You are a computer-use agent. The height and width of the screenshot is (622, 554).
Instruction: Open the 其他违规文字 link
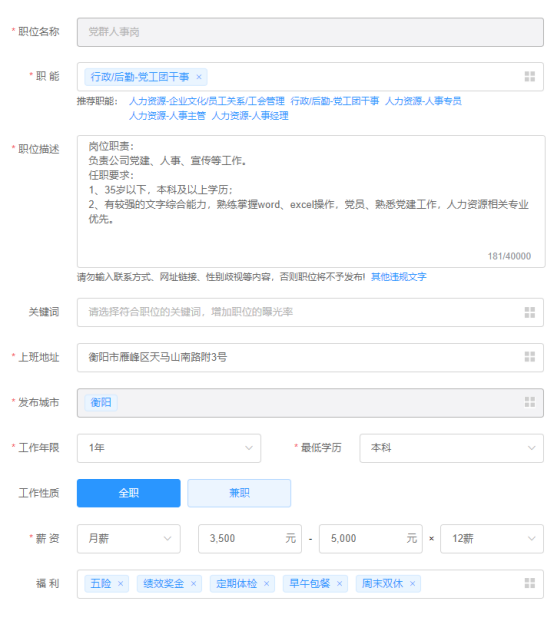(399, 277)
